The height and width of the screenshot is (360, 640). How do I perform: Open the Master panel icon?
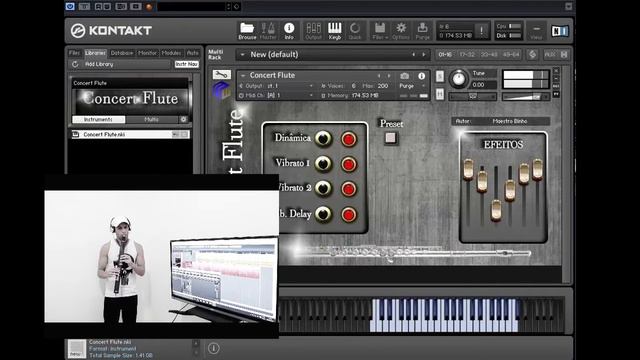click(268, 31)
